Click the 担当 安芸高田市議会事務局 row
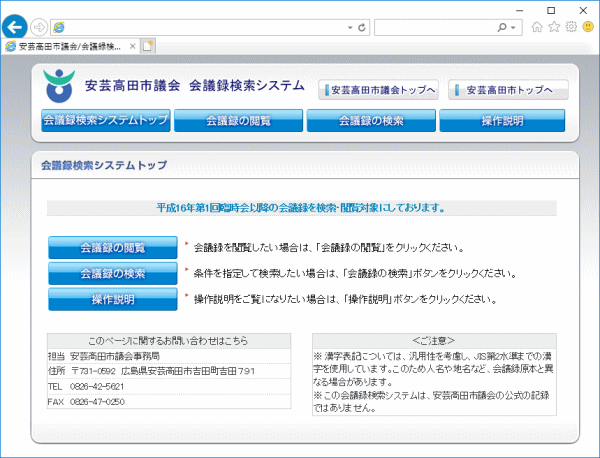600x458 pixels. [169, 356]
